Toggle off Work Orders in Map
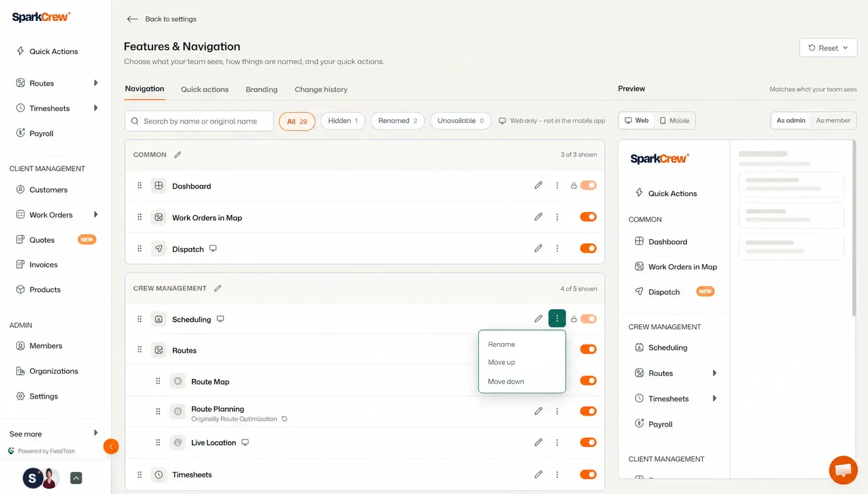868x494 pixels. [x=588, y=217]
